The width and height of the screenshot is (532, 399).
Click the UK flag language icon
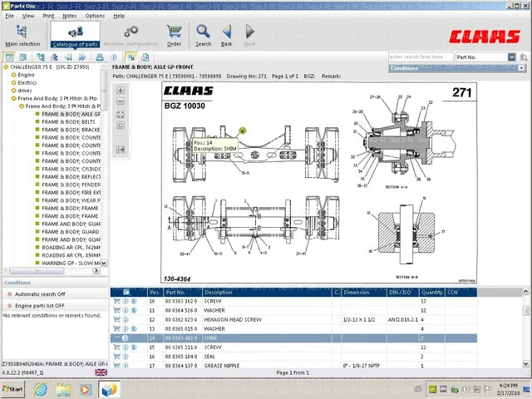click(x=101, y=372)
